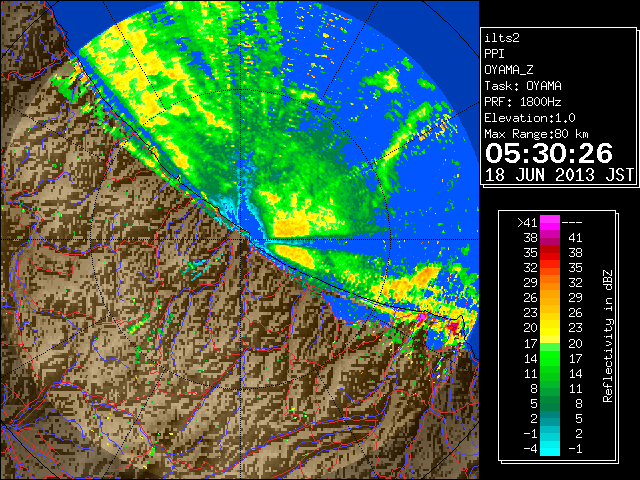Viewport: 640px width, 480px height.
Task: Click the 'Reflectivity in dBZ' axis label
Action: pos(608,336)
